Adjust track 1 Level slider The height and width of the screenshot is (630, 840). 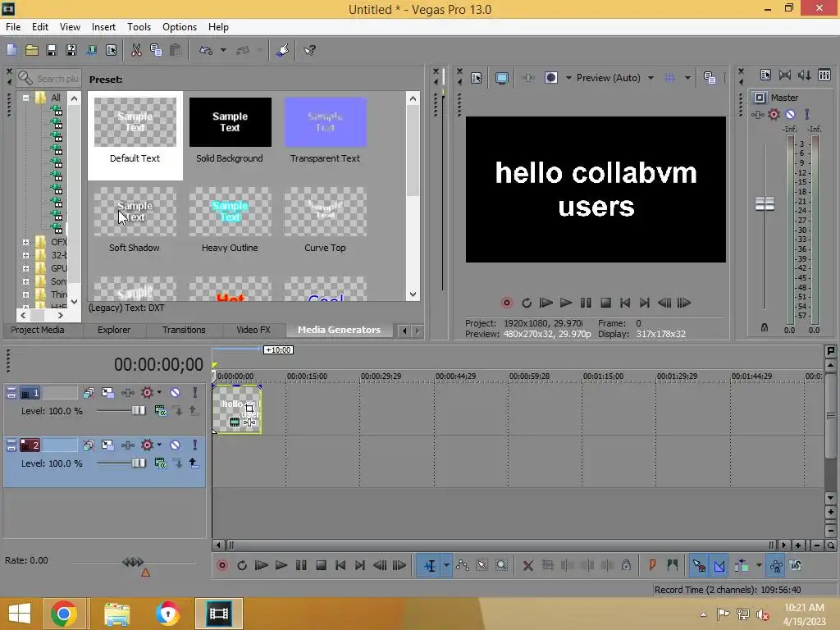coord(138,410)
